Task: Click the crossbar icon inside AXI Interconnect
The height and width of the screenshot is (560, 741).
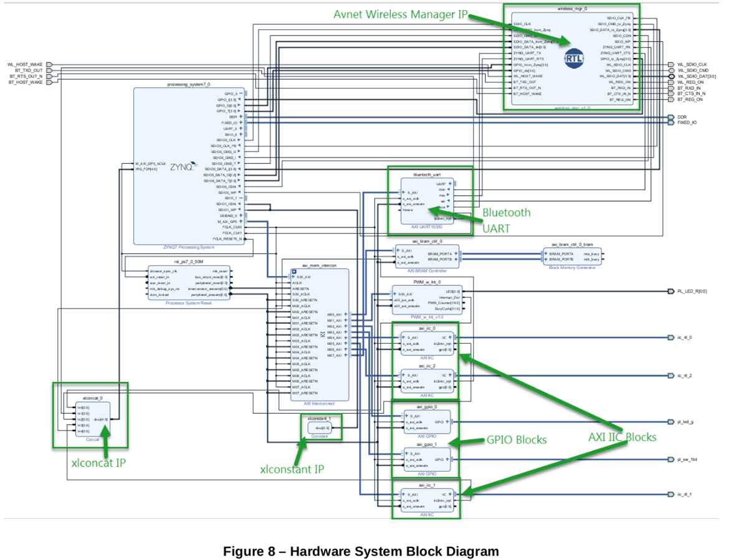Action: coord(323,335)
